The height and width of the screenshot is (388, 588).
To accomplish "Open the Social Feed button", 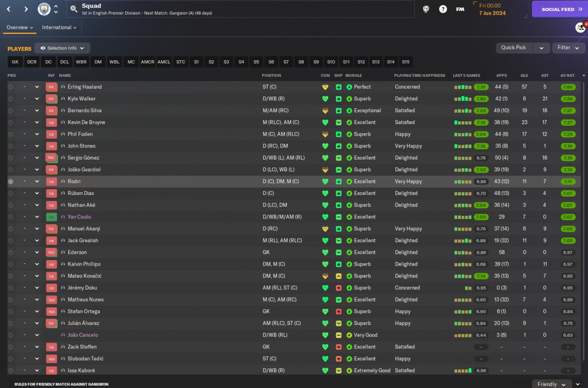I will 560,9.
